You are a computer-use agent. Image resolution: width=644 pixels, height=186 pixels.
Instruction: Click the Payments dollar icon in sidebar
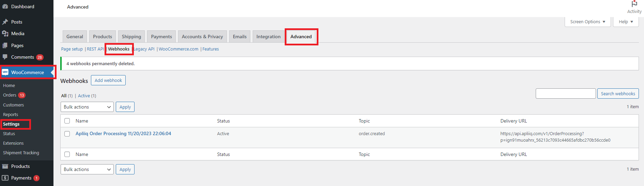point(5,178)
